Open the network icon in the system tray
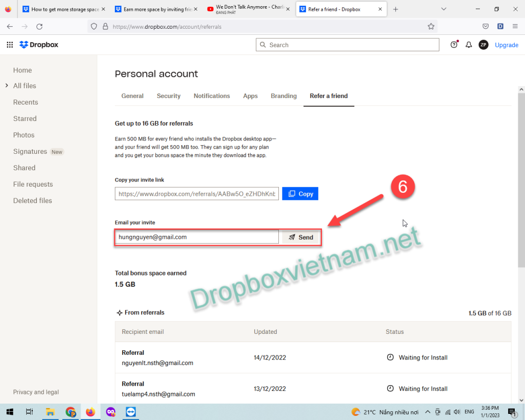 tap(448, 412)
